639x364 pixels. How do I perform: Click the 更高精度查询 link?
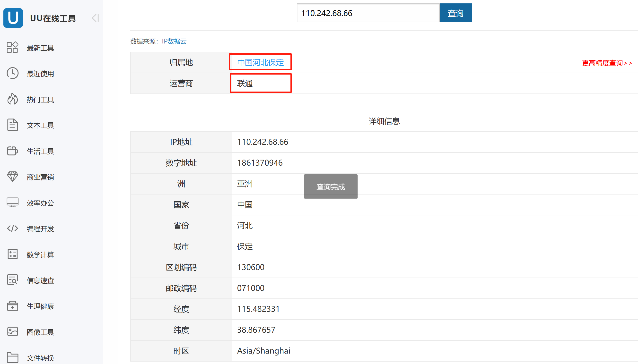606,63
